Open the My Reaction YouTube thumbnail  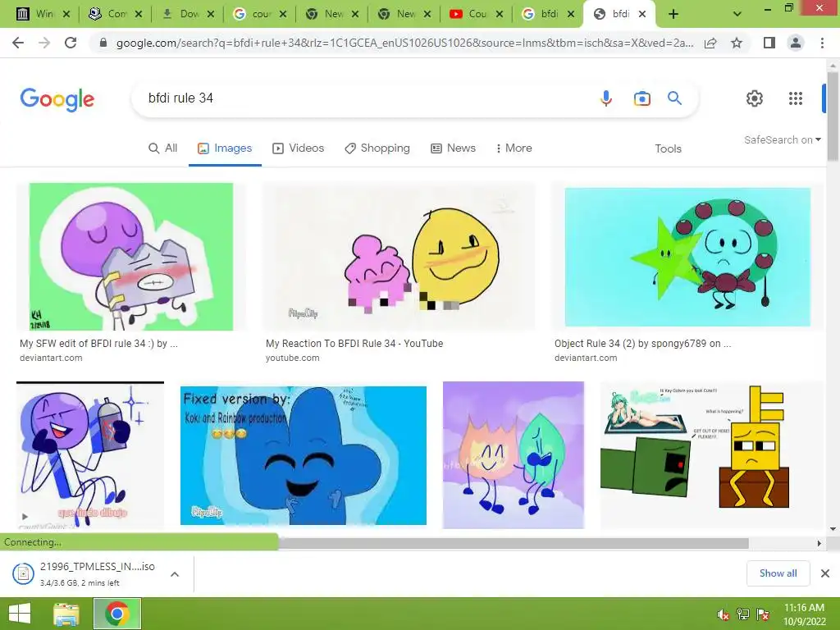[x=399, y=257]
